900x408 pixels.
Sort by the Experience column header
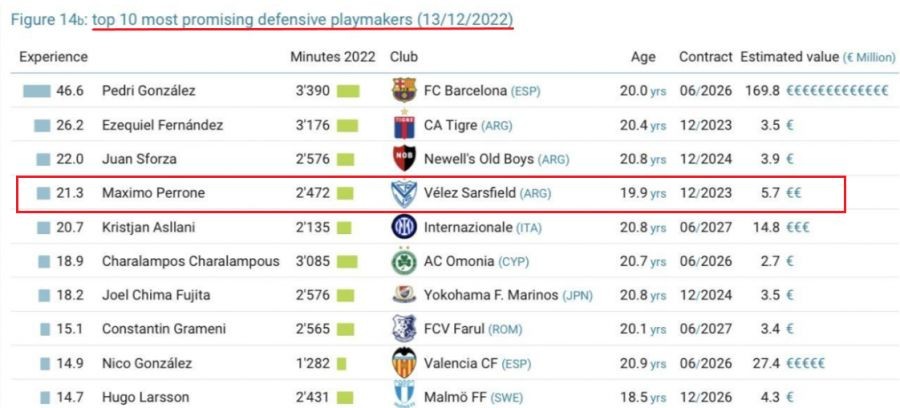(53, 57)
